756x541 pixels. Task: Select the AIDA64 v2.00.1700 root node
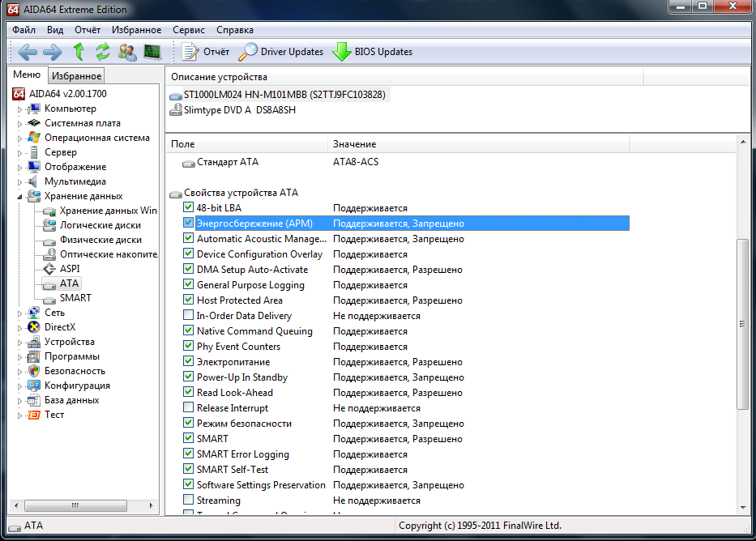pos(67,93)
